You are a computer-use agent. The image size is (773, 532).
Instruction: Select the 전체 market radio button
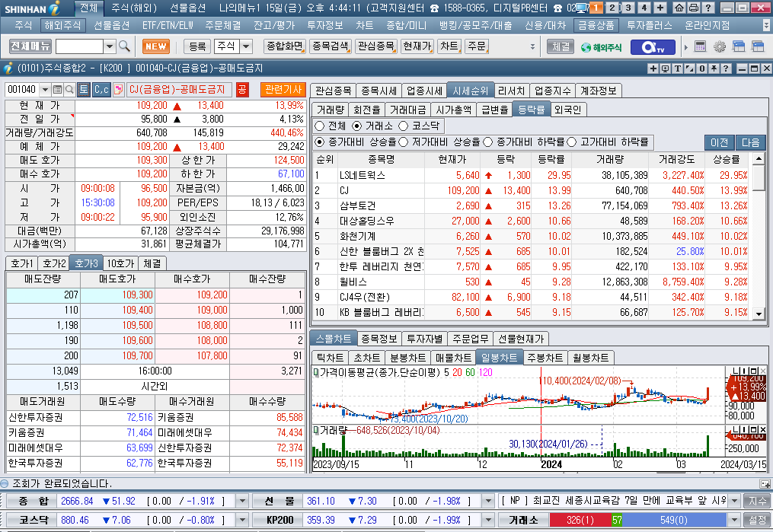pyautogui.click(x=319, y=126)
